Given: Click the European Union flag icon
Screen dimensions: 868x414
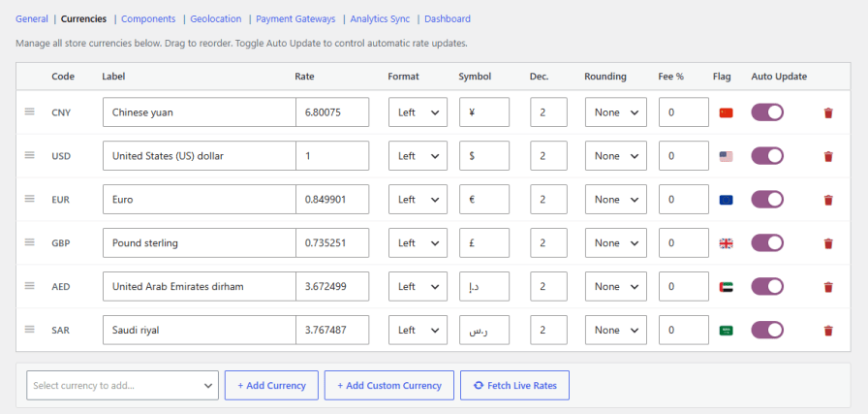Looking at the screenshot, I should click(726, 200).
